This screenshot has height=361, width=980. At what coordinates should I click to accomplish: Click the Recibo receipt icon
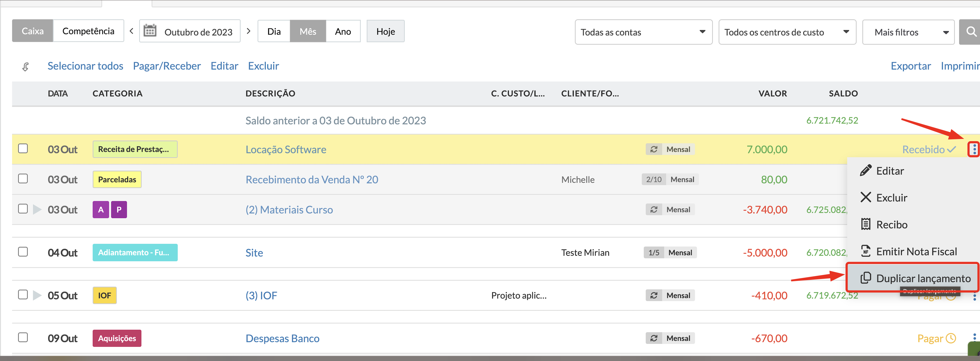(x=866, y=224)
